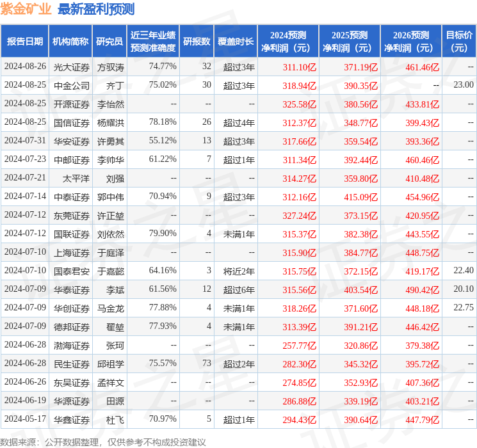
Task: Click analyst name 杨耀洪
Action: [x=111, y=123]
